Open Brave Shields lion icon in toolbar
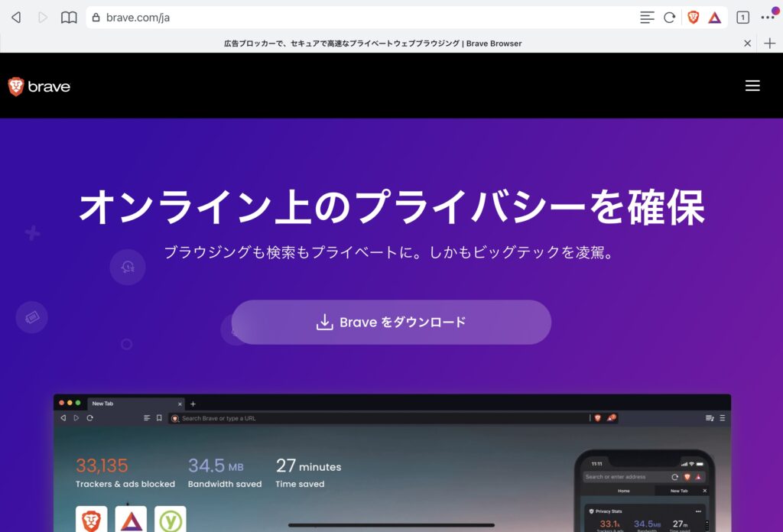The image size is (783, 532). click(x=693, y=18)
